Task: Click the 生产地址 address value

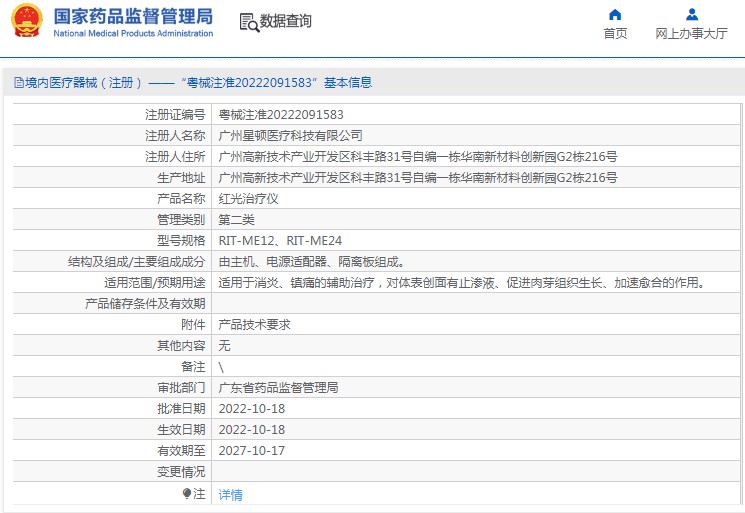Action: [x=418, y=178]
